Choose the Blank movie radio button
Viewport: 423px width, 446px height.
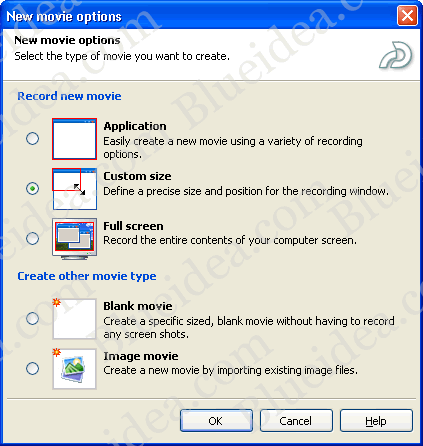32,318
